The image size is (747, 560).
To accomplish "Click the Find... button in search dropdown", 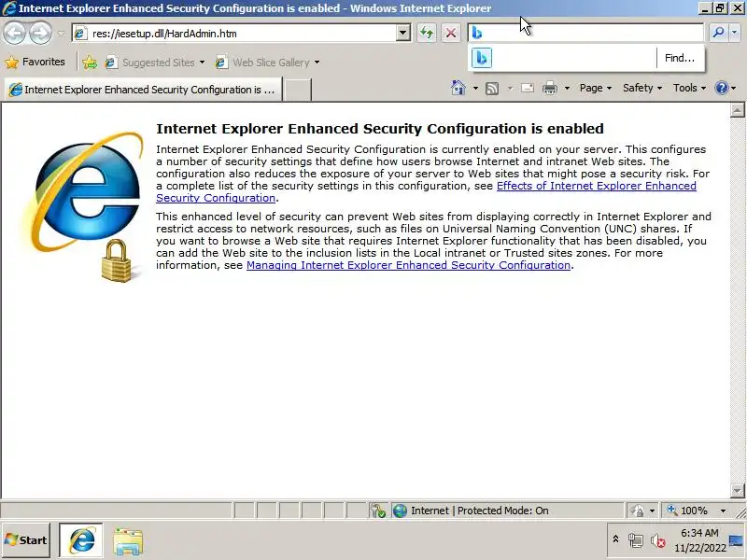I will click(x=680, y=58).
